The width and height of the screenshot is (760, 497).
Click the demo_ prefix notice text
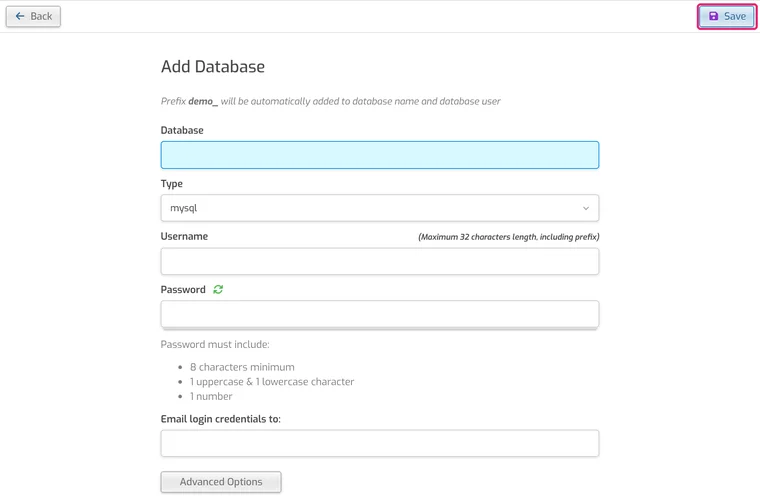click(x=331, y=101)
